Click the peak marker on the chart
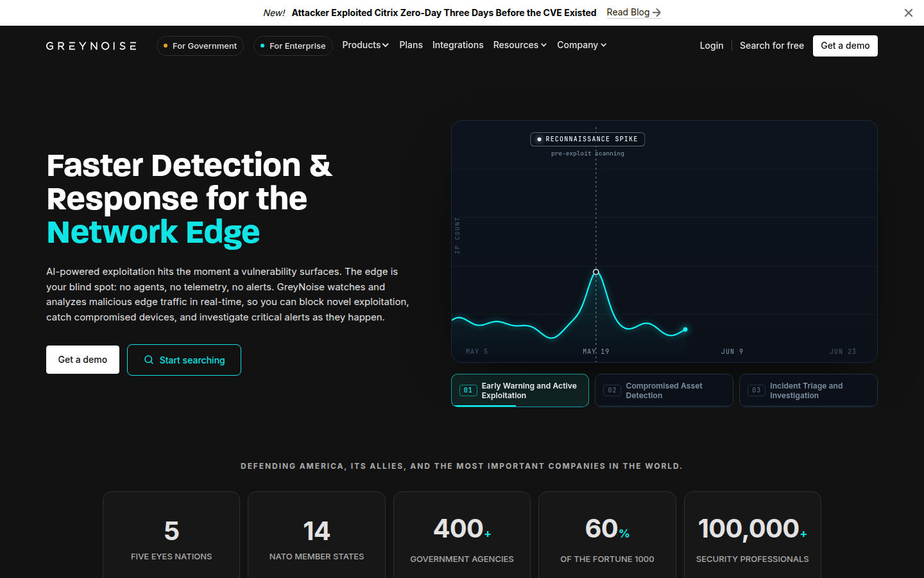This screenshot has height=578, width=924. click(x=596, y=272)
